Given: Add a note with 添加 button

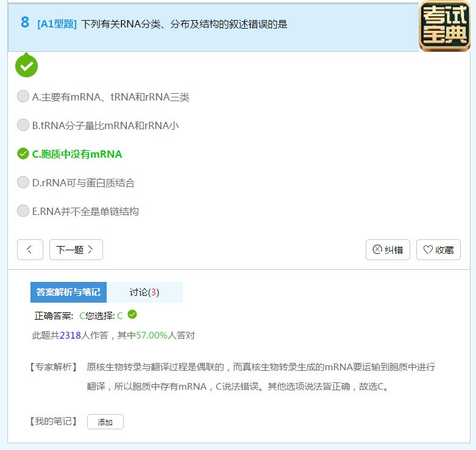Looking at the screenshot, I should pyautogui.click(x=105, y=422).
